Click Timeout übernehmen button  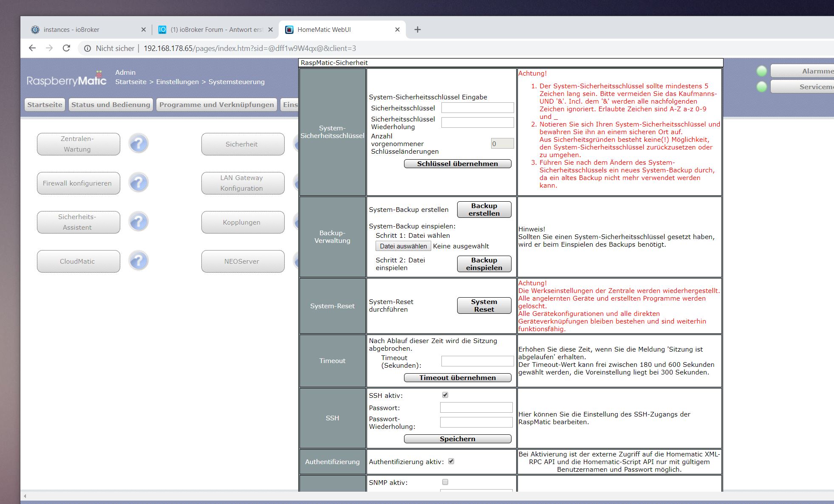(x=458, y=377)
